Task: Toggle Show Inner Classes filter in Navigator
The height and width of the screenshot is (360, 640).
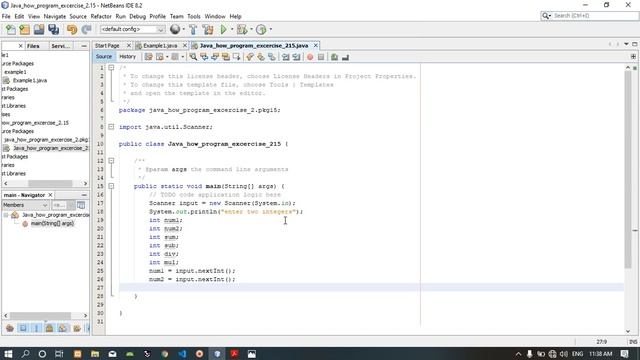Action: pyautogui.click(x=62, y=328)
